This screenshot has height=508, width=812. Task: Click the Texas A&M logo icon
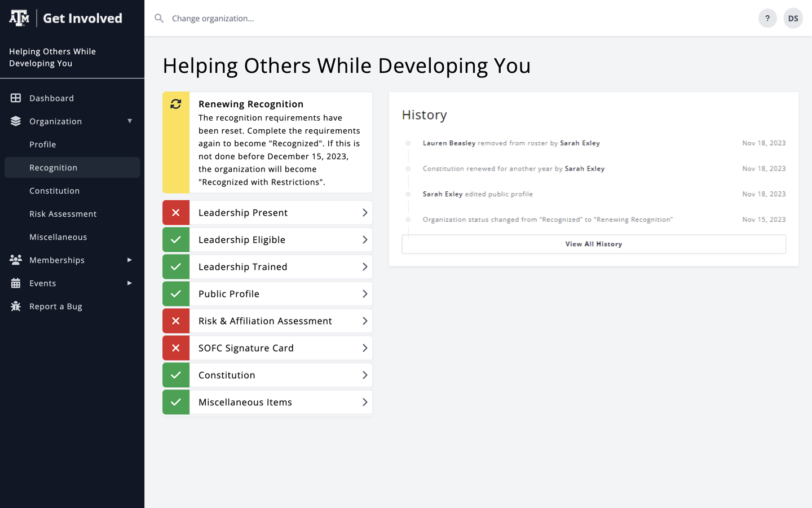(19, 18)
